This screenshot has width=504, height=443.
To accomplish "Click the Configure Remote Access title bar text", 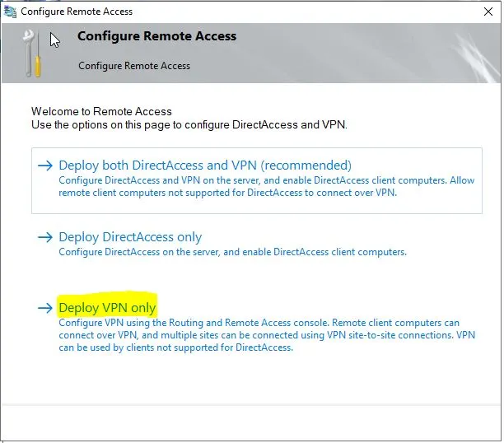I will tap(77, 12).
